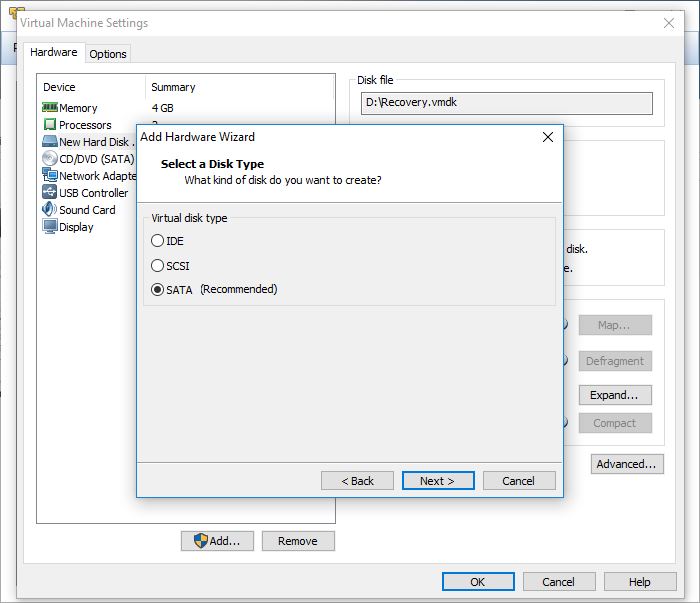Select CD/DVD (SATA) device row

(x=89, y=159)
